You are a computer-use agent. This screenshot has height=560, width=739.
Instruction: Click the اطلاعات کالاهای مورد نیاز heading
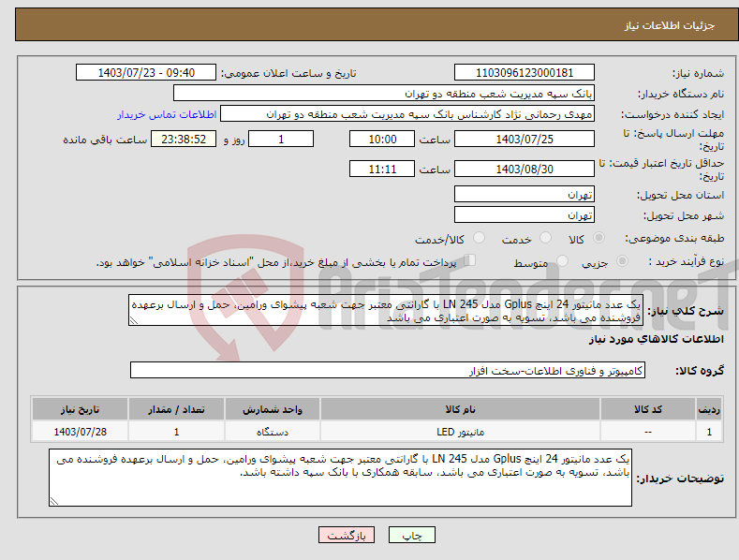(x=656, y=339)
